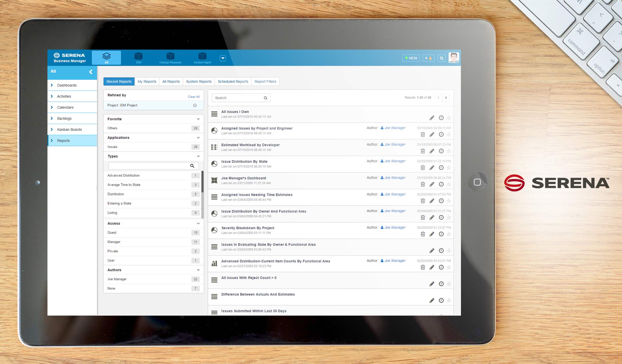
Task: Open the global search magnifier icon
Action: point(442,58)
